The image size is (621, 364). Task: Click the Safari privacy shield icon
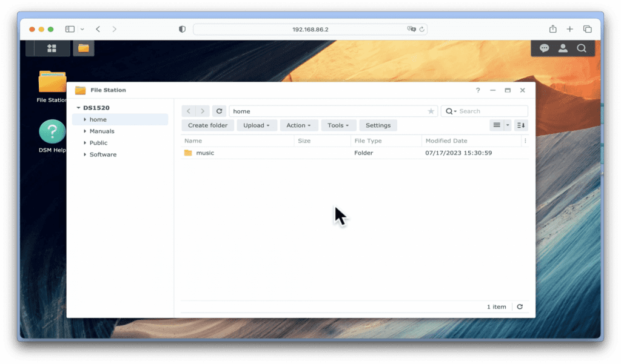[x=182, y=29]
